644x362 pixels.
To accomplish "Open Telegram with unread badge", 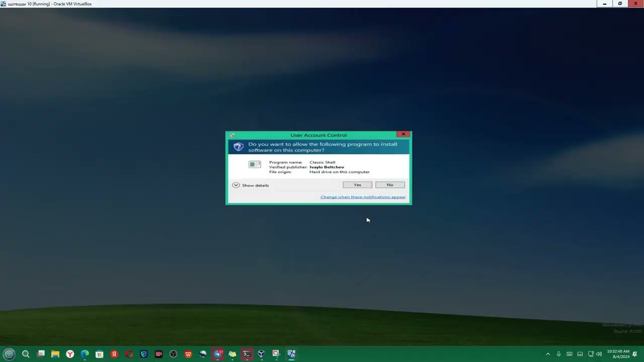I will point(218,354).
